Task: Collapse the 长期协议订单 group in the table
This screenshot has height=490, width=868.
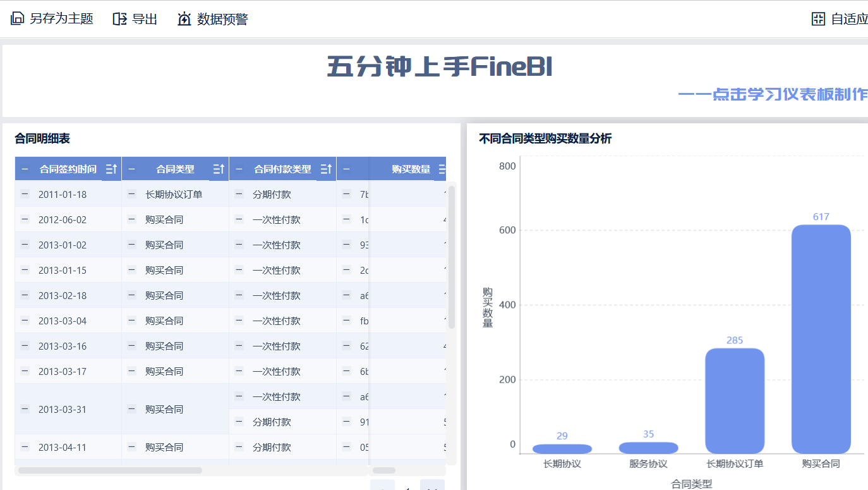Action: pos(131,194)
